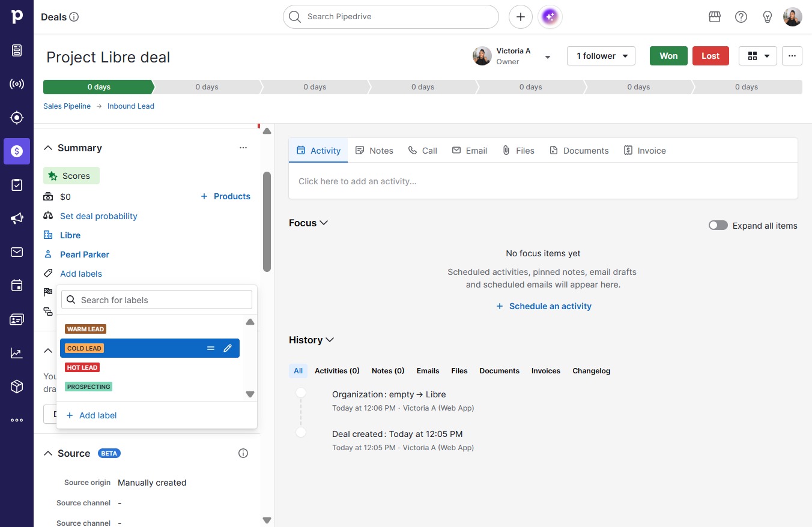Open the target goals sidebar icon
The width and height of the screenshot is (812, 527).
(x=17, y=118)
